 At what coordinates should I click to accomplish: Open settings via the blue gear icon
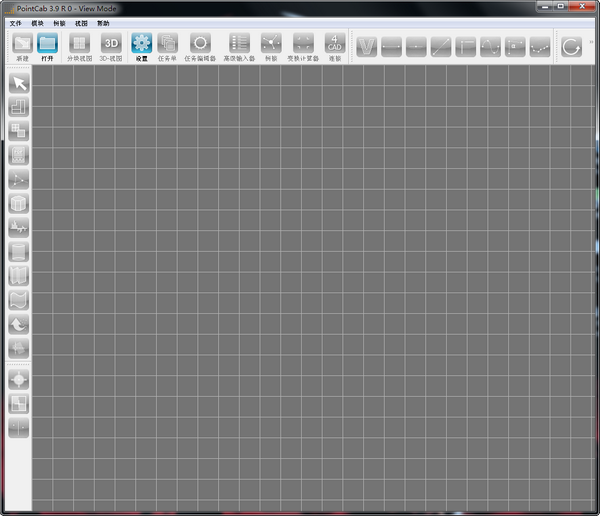(x=142, y=43)
